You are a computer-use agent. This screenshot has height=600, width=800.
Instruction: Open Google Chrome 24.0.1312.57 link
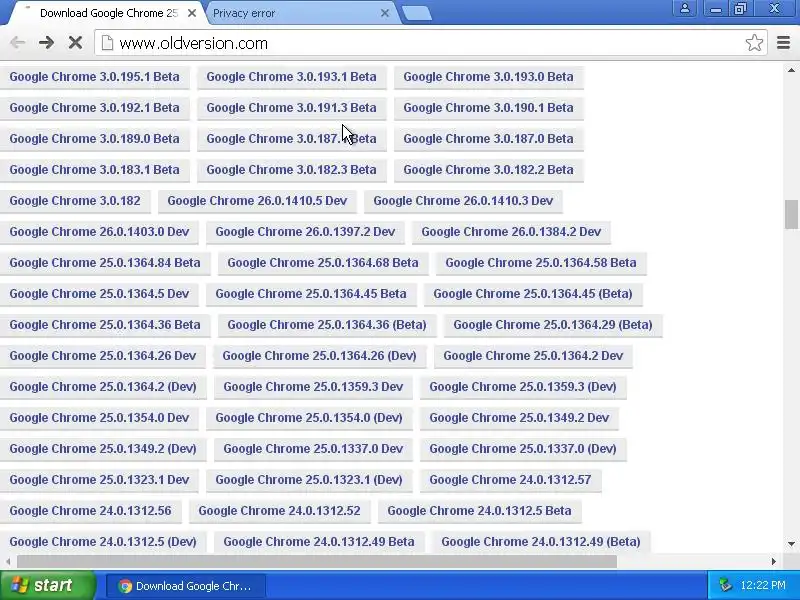(x=510, y=480)
